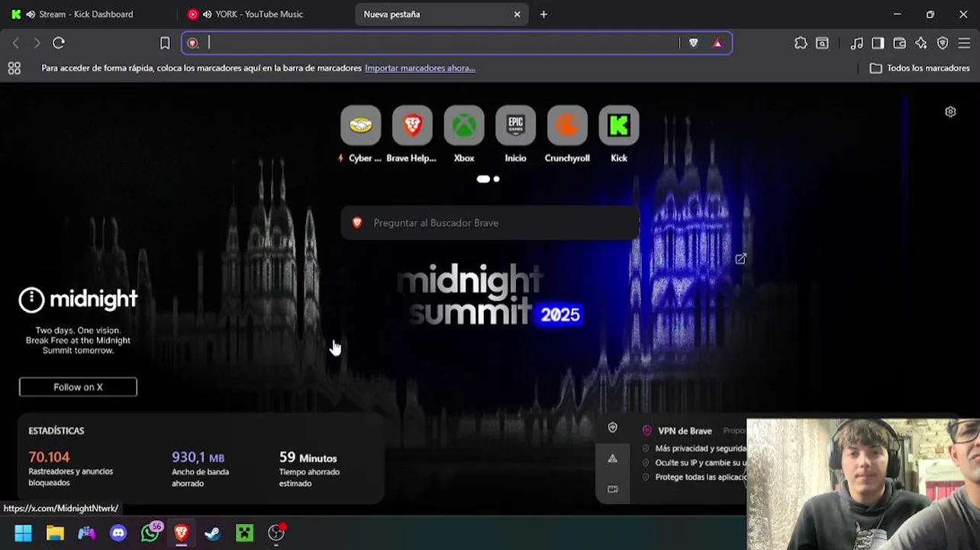This screenshot has width=980, height=550.
Task: Open Todos los marcadores folder
Action: [x=920, y=68]
